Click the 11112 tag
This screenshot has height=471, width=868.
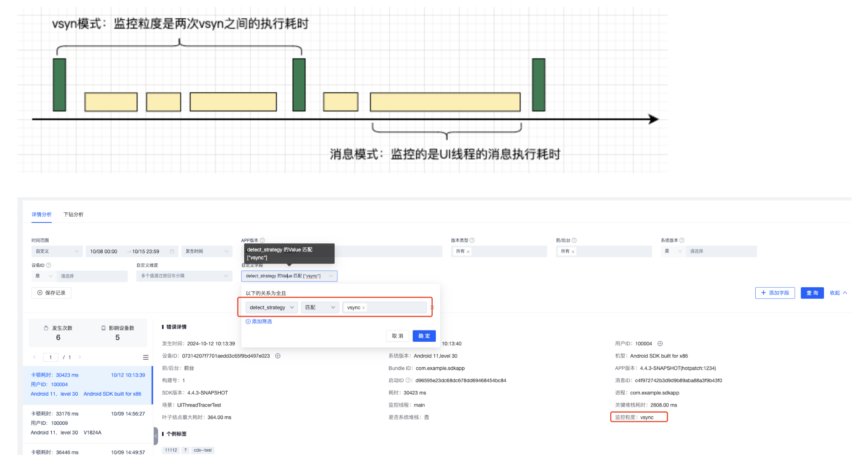171,450
